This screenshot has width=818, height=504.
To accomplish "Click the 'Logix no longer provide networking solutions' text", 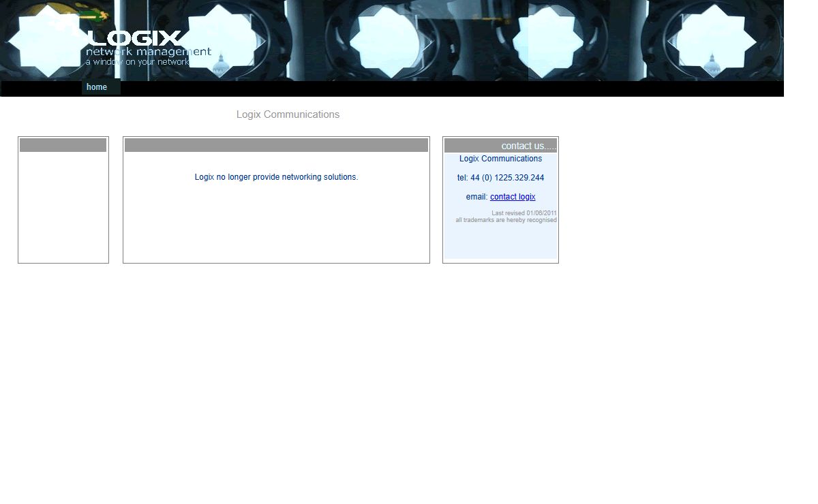I will (276, 177).
